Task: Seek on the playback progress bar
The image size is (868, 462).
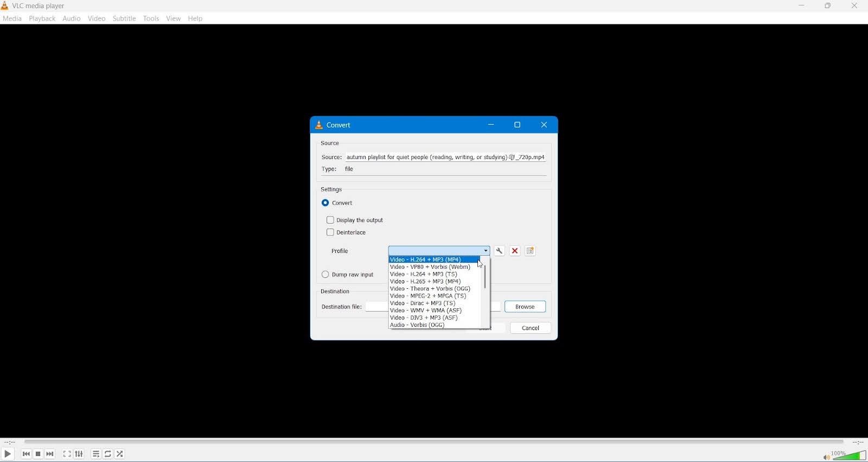Action: 434,442
